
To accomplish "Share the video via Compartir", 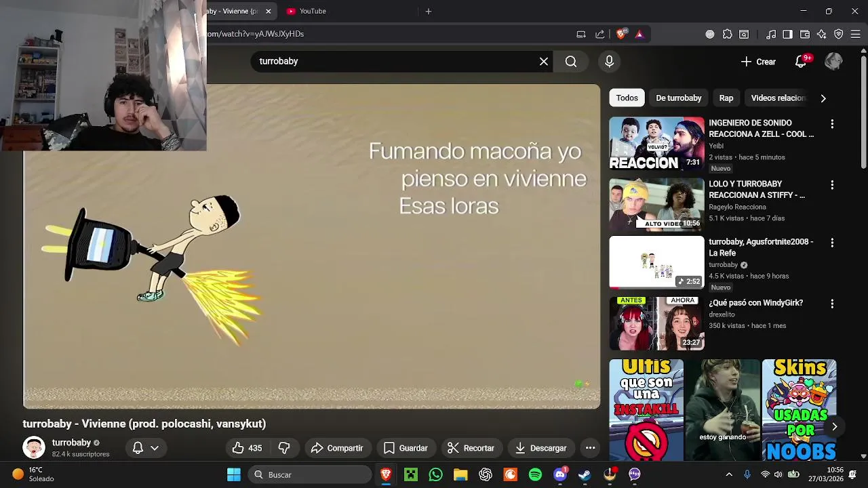I will coord(337,448).
